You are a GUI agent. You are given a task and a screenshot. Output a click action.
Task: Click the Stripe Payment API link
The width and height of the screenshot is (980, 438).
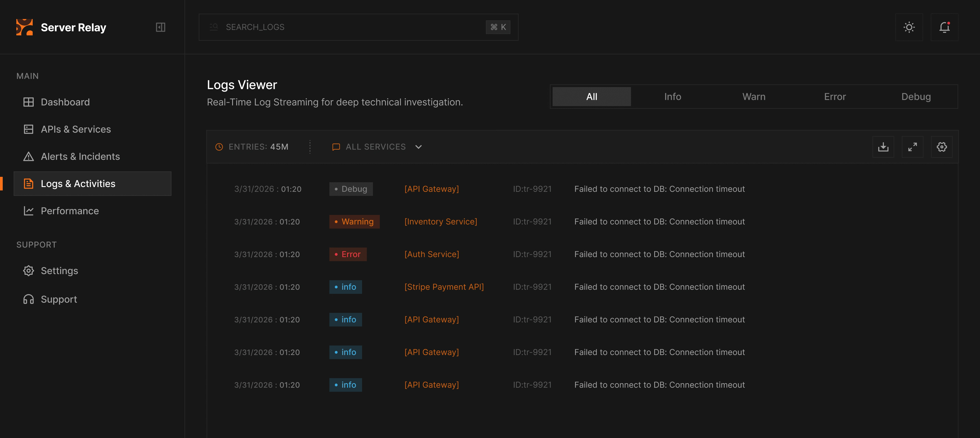pos(444,287)
